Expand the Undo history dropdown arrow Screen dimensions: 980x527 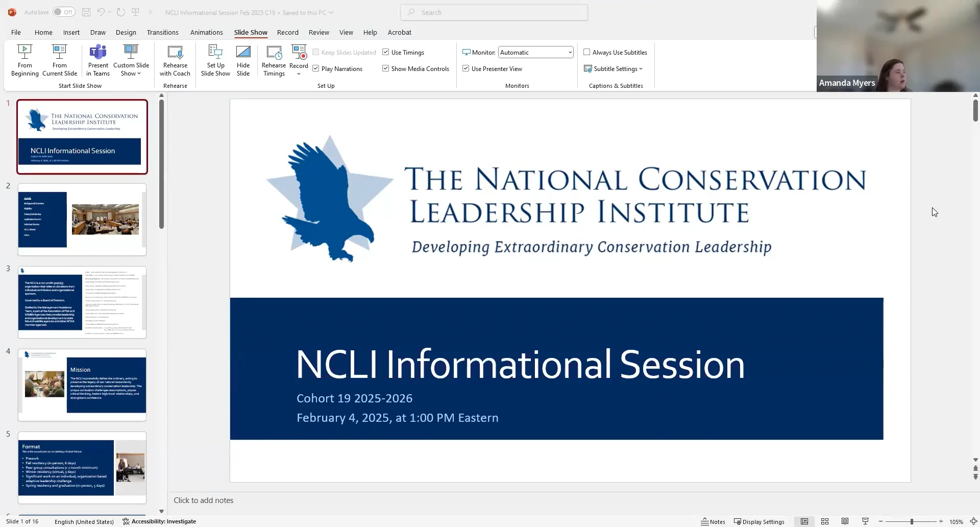coord(109,12)
